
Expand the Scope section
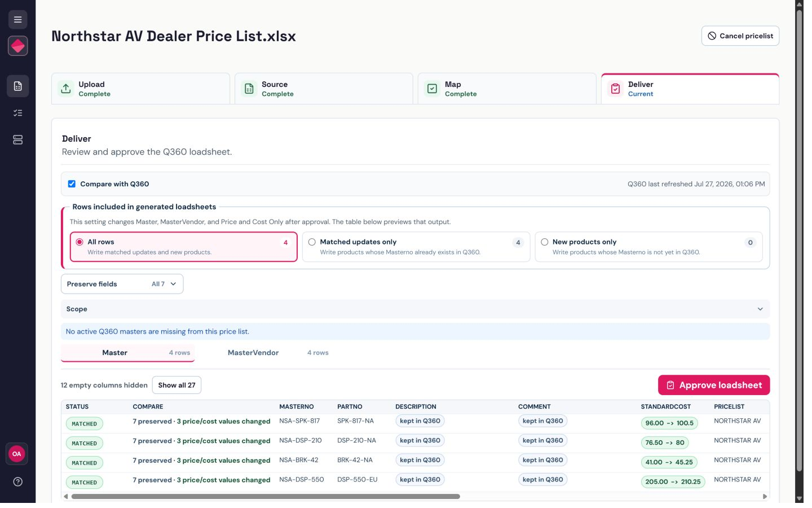coord(415,309)
